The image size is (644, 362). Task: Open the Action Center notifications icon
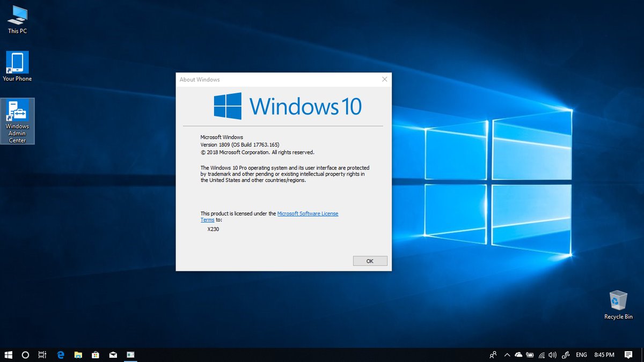pos(628,355)
